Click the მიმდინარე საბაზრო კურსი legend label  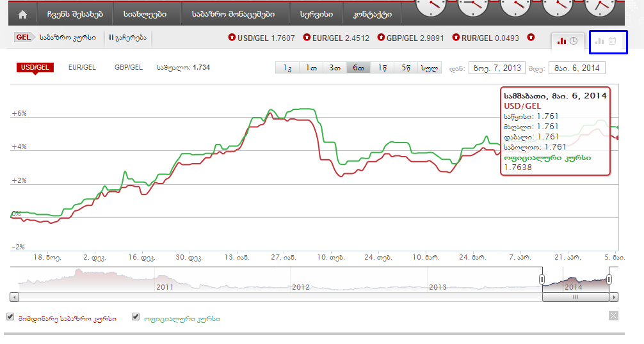[x=67, y=318]
